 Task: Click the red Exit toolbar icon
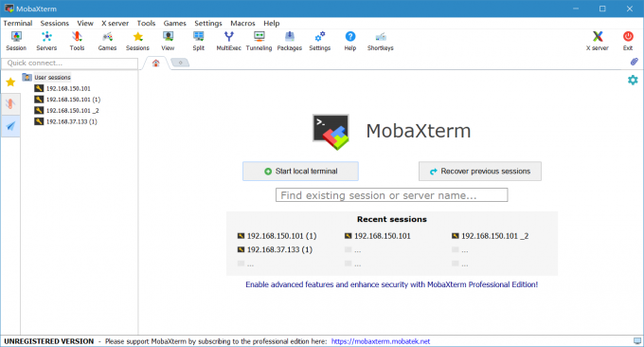click(x=628, y=41)
